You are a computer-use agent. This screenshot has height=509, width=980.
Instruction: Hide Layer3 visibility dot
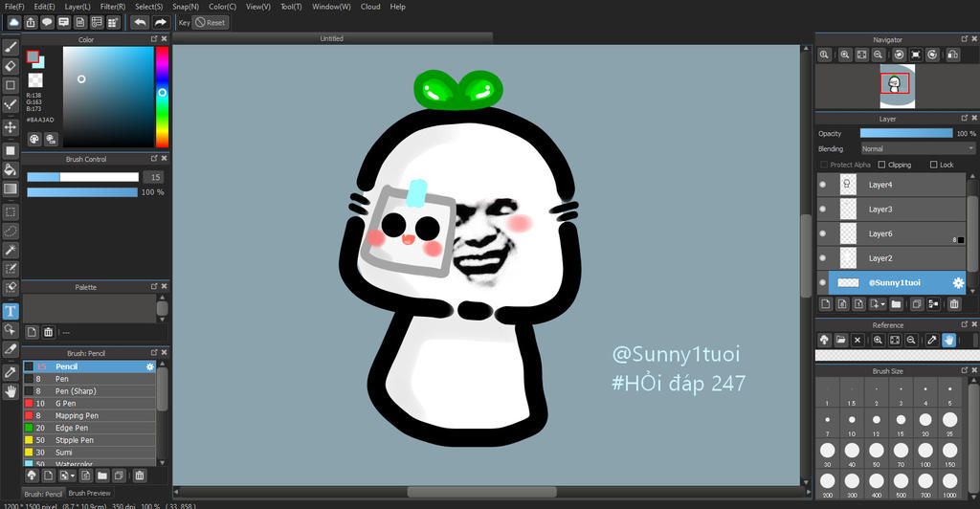[x=822, y=210]
